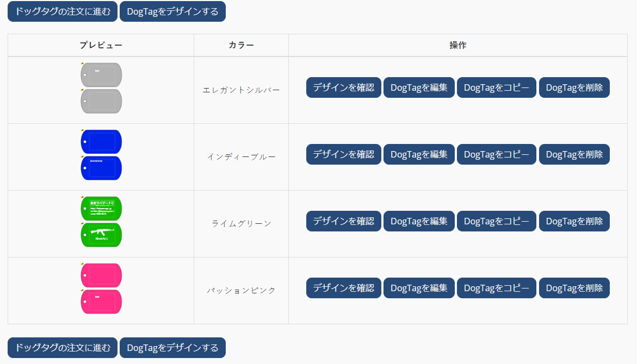Delete the インディーブルー DogTag
637x364 pixels.
click(x=574, y=154)
